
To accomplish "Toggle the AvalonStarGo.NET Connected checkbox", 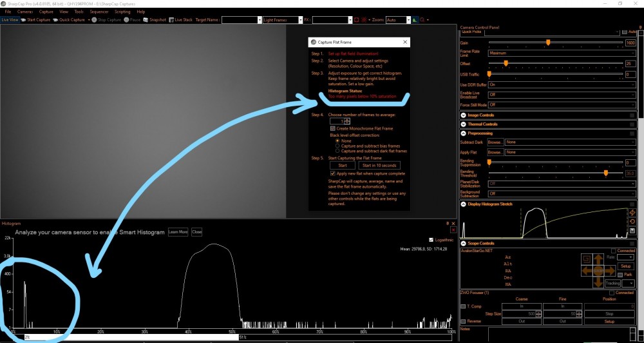I will click(614, 250).
